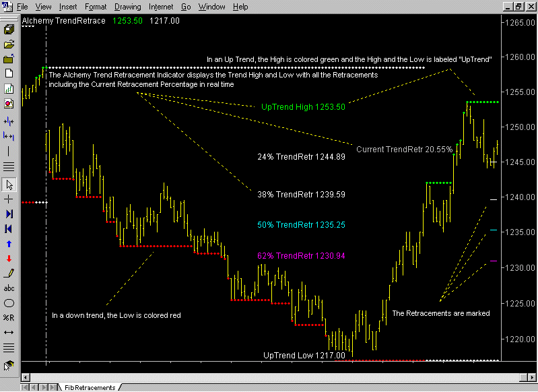This screenshot has width=538, height=392.
Task: Restore the document window via menu bar
Action: tap(519, 7)
